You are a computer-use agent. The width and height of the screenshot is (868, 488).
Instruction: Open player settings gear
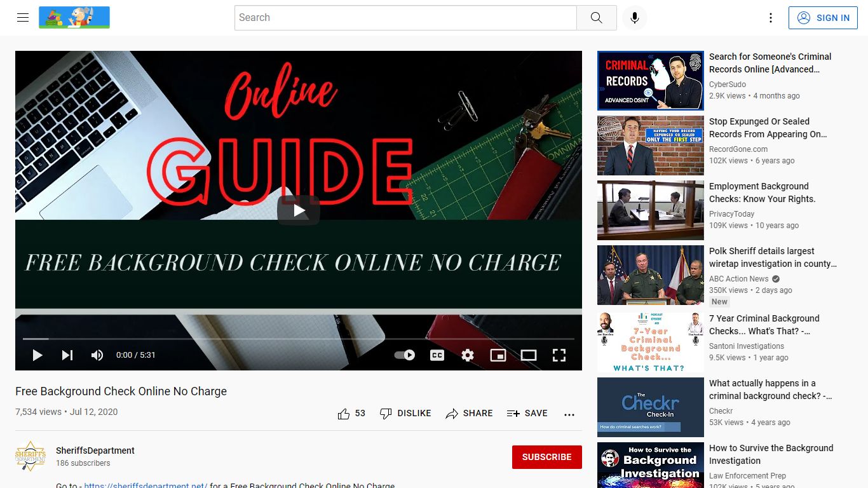coord(468,355)
